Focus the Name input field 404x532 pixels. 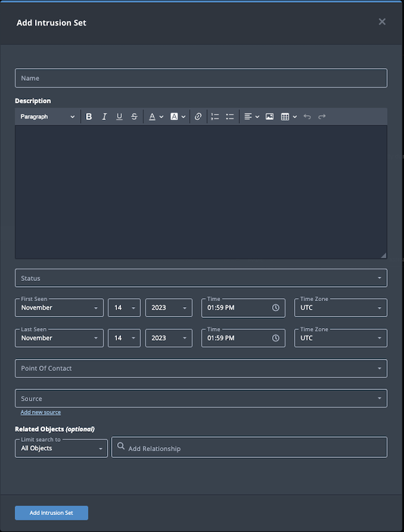[201, 78]
